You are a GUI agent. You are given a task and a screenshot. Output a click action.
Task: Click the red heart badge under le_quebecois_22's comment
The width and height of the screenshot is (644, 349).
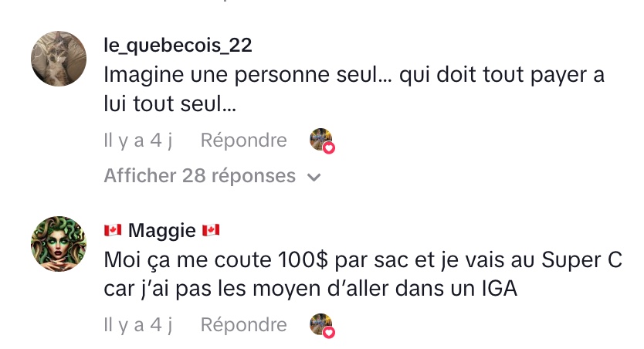pyautogui.click(x=329, y=147)
